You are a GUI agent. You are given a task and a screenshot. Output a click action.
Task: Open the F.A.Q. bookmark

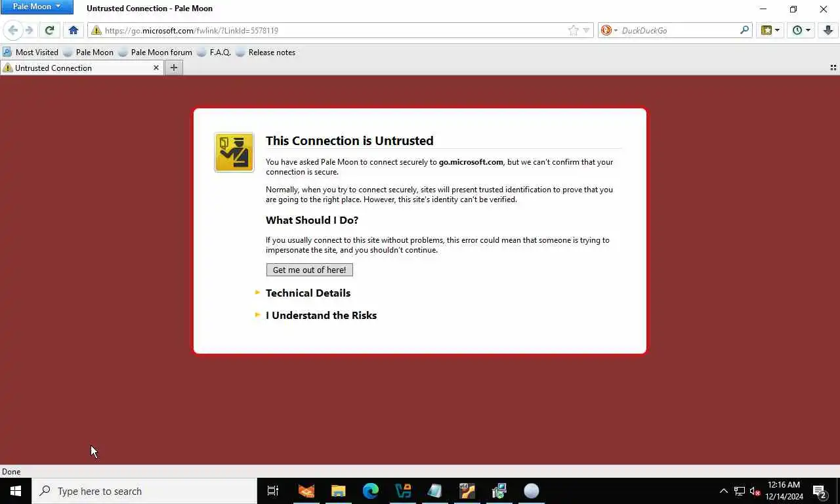pos(214,52)
